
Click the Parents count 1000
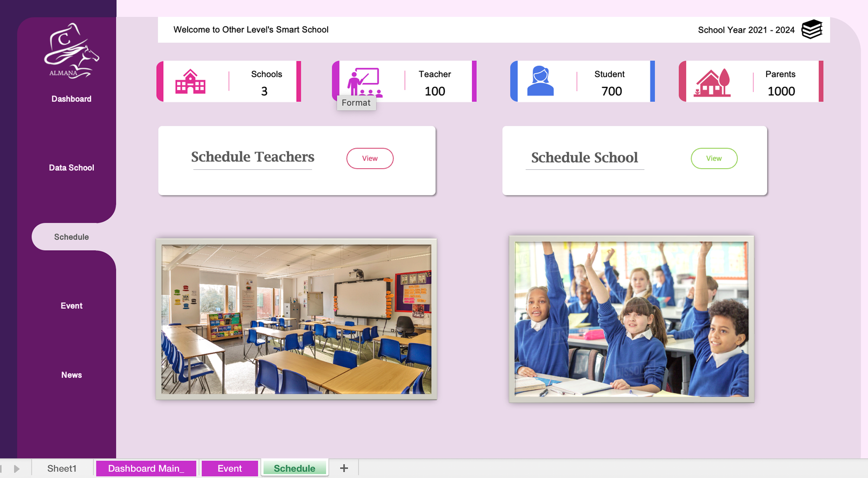tap(781, 91)
